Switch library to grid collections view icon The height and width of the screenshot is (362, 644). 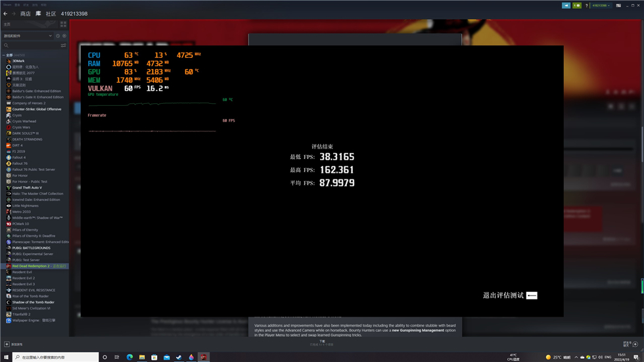pyautogui.click(x=63, y=24)
